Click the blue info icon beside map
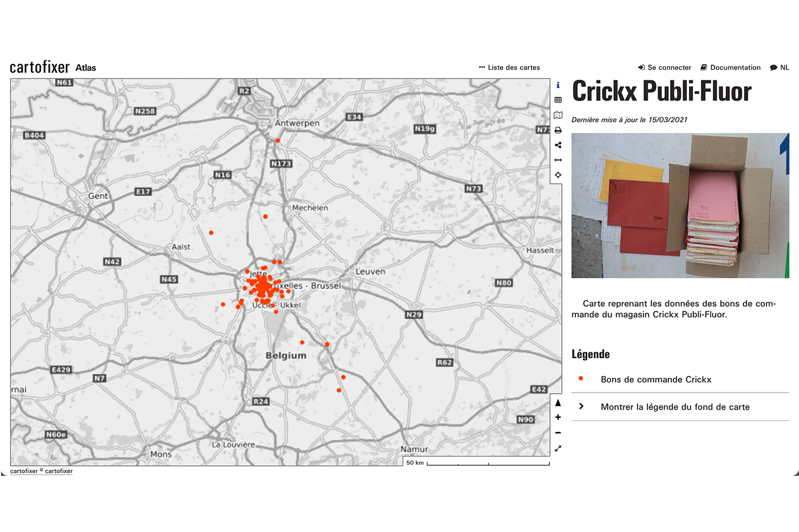The height and width of the screenshot is (532, 799). pos(558,85)
